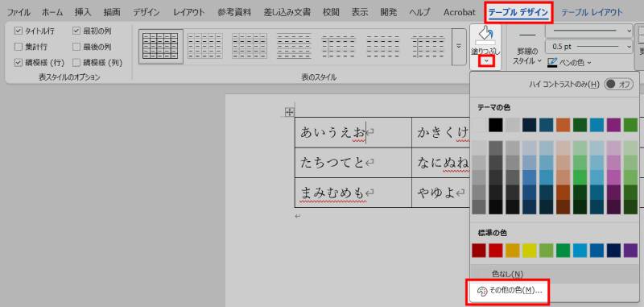This screenshot has width=644, height=307.
Task: Switch to the 描画 tab
Action: point(112,12)
